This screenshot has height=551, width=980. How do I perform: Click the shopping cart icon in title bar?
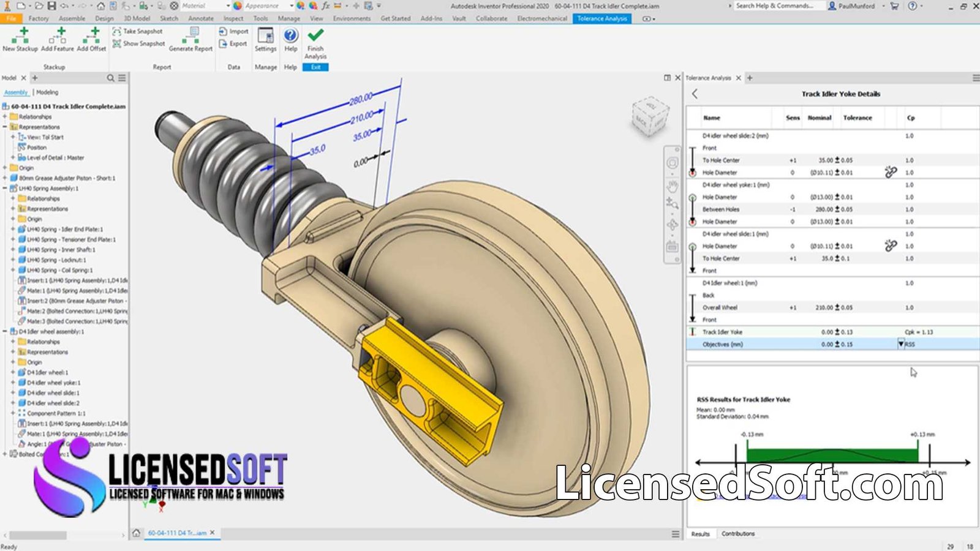point(894,6)
